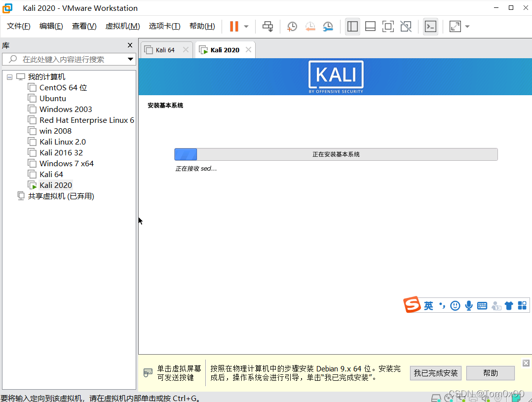Collapse the 我的计算机 tree node
The width and height of the screenshot is (532, 402).
click(x=9, y=77)
